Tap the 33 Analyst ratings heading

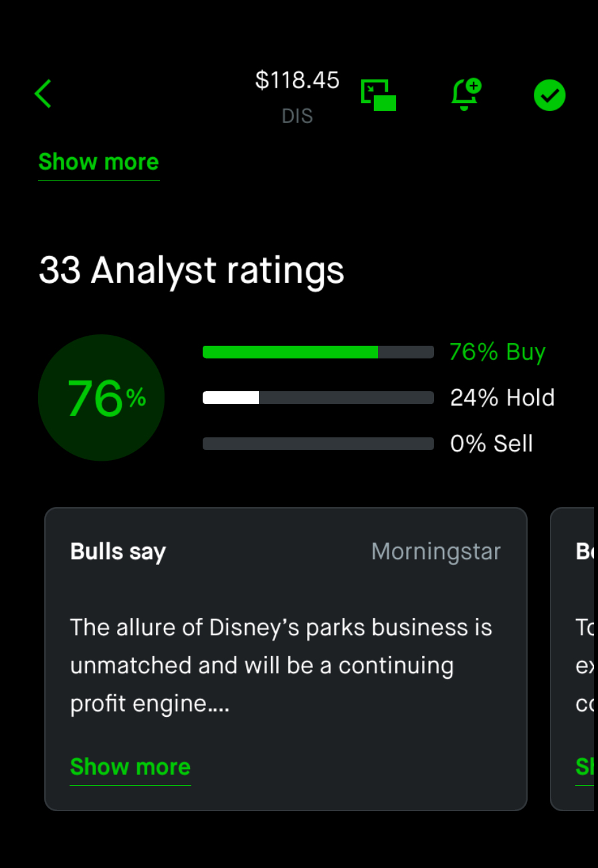[x=191, y=270]
